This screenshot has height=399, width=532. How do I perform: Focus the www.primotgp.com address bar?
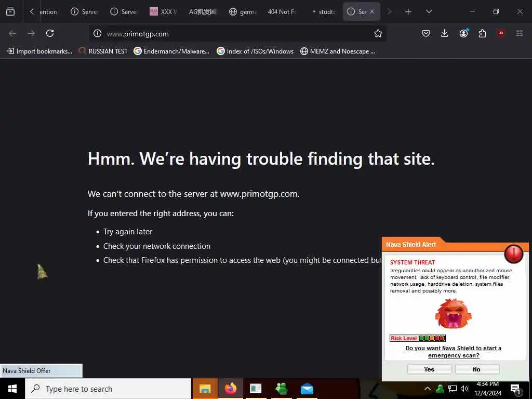coord(237,34)
